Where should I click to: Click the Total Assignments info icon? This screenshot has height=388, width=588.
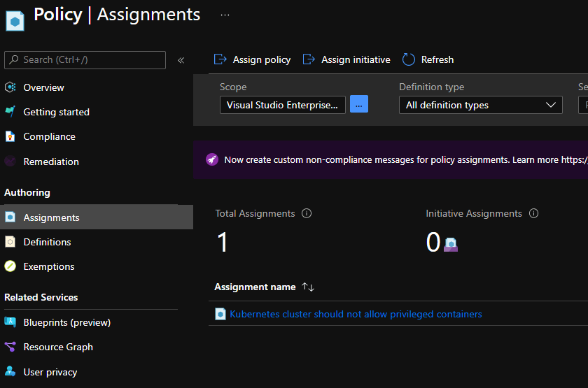[307, 214]
